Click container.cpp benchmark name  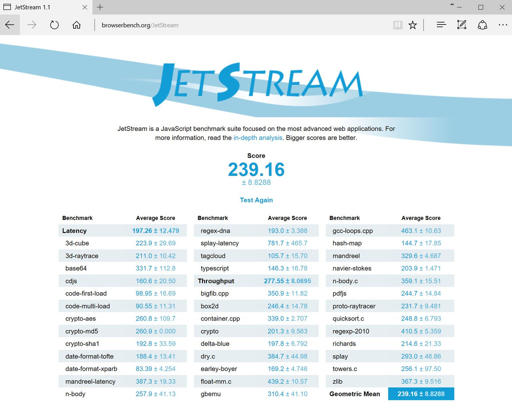[x=220, y=319]
